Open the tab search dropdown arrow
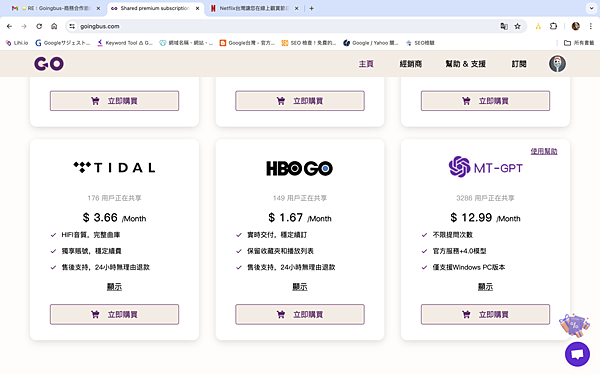Viewport: 600px width, 375px height. 591,8
